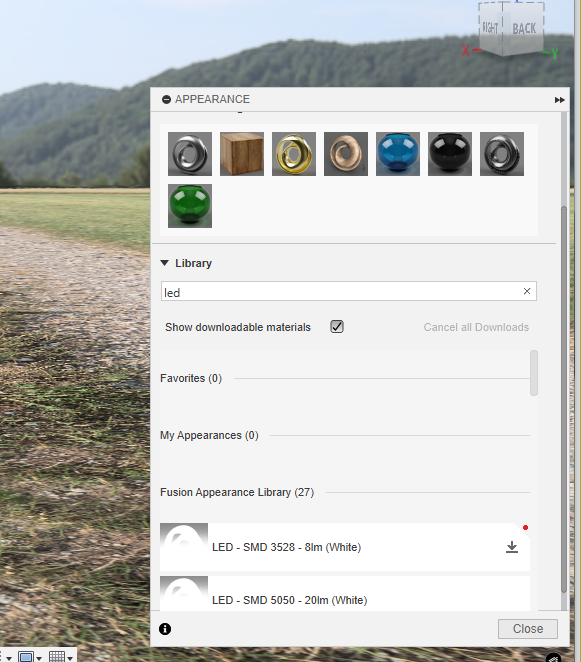
Task: Close the Appearance dialog
Action: pos(528,629)
